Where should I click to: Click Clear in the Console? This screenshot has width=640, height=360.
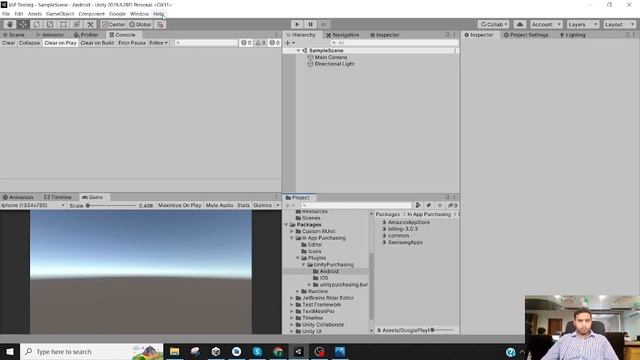[8, 43]
